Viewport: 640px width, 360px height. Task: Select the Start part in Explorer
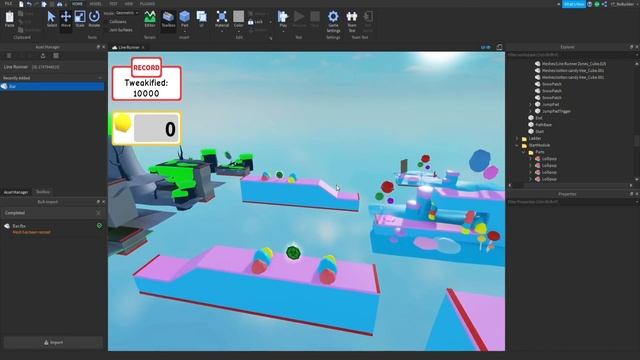[540, 131]
